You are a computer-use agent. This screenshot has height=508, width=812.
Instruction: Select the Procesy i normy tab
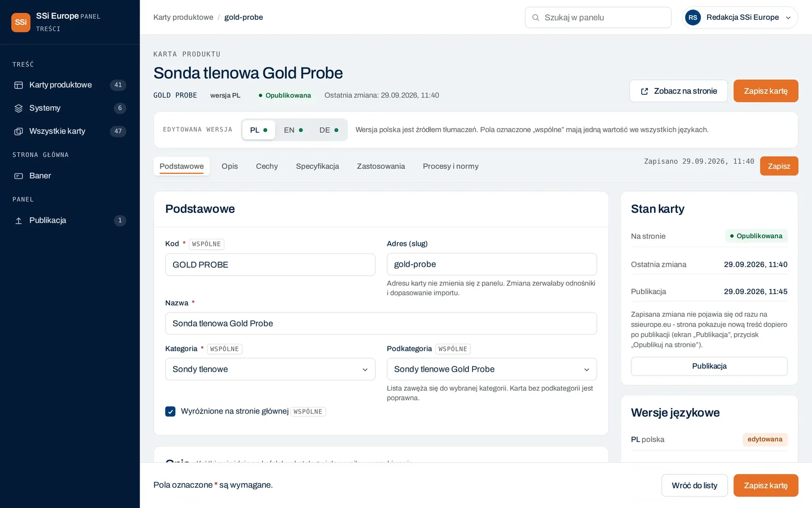[x=451, y=167]
